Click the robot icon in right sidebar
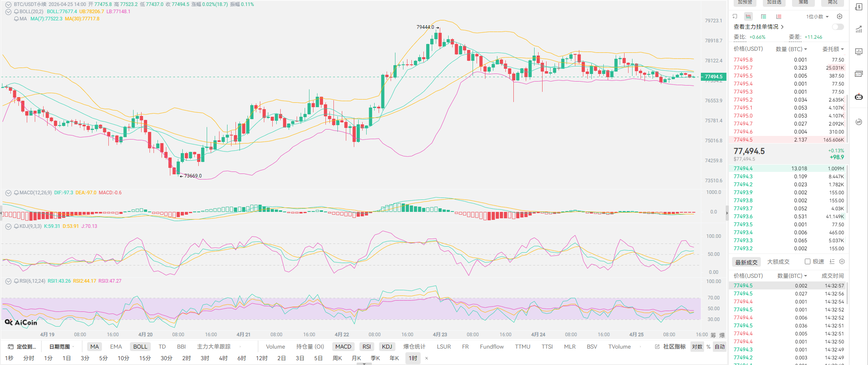The height and width of the screenshot is (365, 868). 859,97
